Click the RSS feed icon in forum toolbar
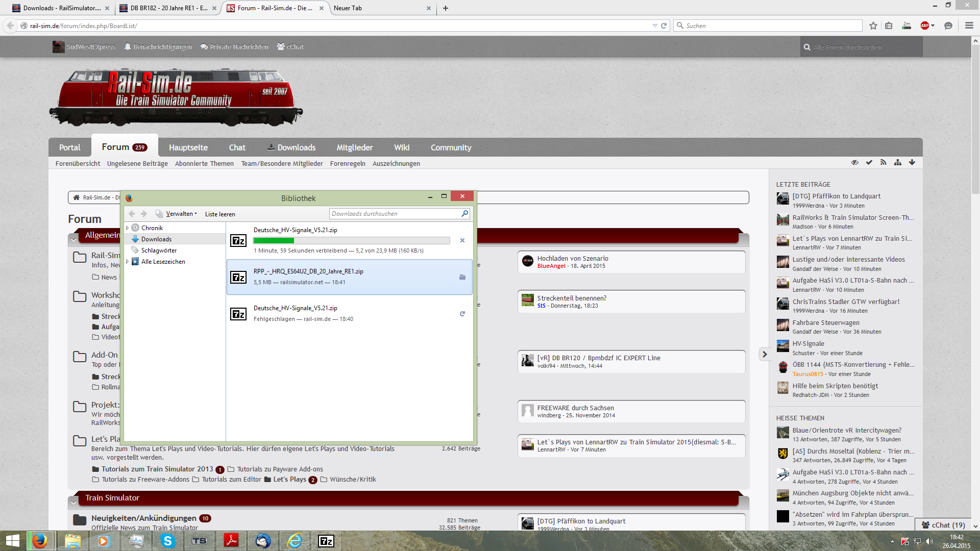This screenshot has height=551, width=980. tap(883, 163)
